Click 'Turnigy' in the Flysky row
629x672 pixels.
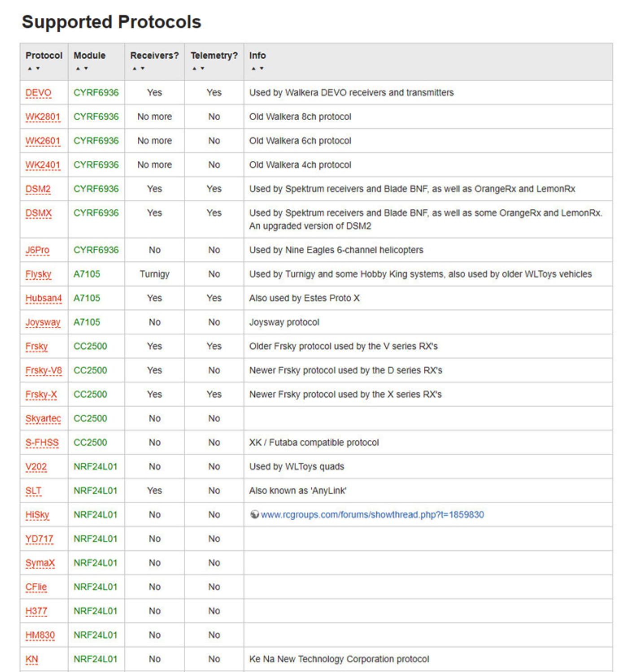click(154, 274)
